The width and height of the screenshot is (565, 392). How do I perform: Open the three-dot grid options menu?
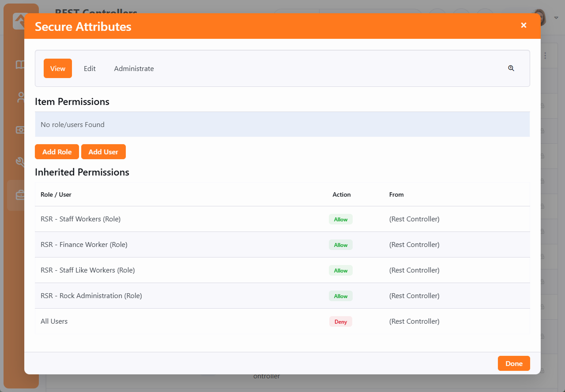[x=546, y=56]
